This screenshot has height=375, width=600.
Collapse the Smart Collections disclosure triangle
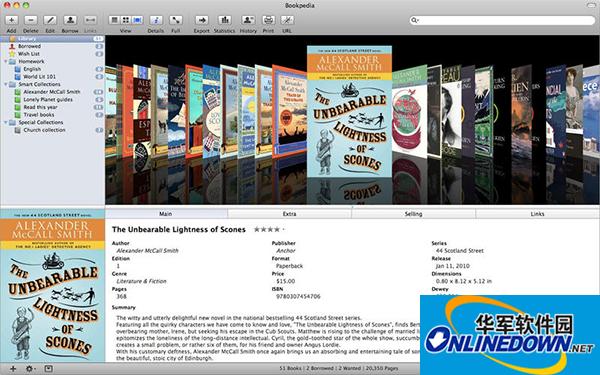point(5,84)
